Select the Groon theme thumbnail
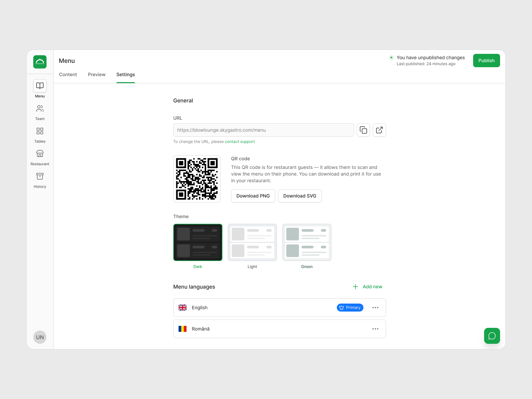 pyautogui.click(x=307, y=242)
